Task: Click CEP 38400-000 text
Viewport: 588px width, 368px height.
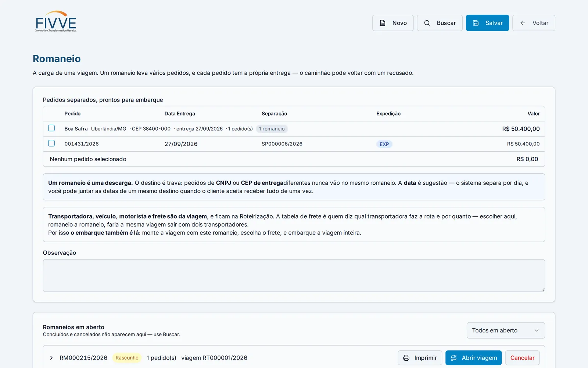Action: click(x=151, y=129)
